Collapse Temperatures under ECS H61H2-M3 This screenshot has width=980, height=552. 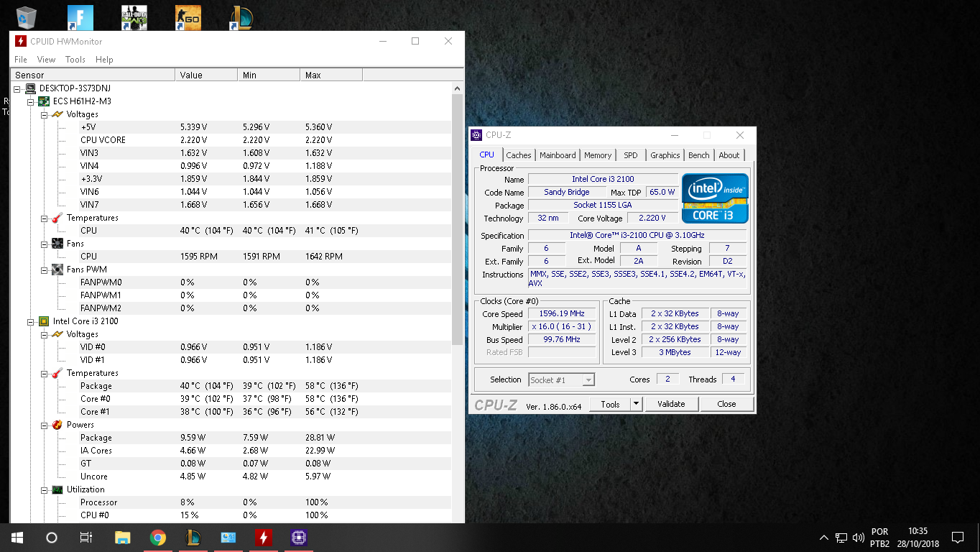pyautogui.click(x=44, y=218)
